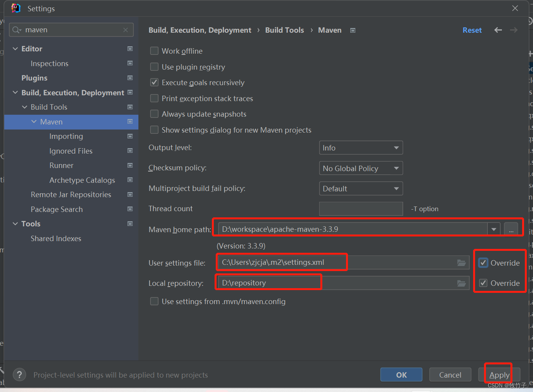Click project-level icon beside Build Tools row
The image size is (533, 392).
coord(130,107)
